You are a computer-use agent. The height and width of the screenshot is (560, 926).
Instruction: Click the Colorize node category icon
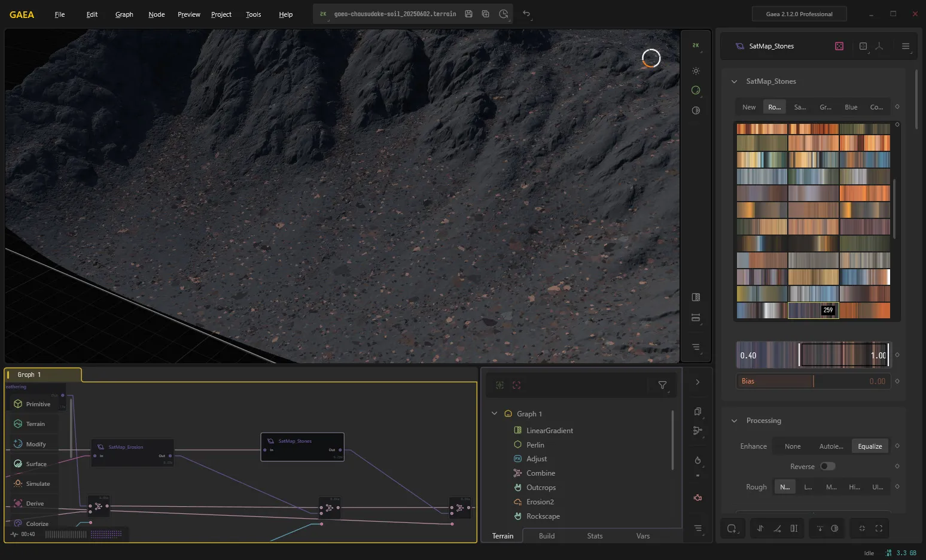point(18,524)
